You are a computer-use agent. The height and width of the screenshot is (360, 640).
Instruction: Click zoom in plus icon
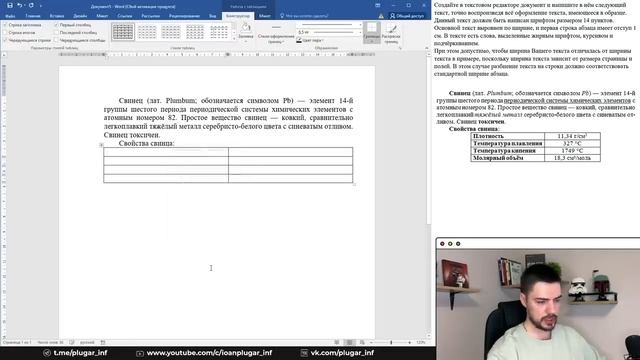coord(409,342)
